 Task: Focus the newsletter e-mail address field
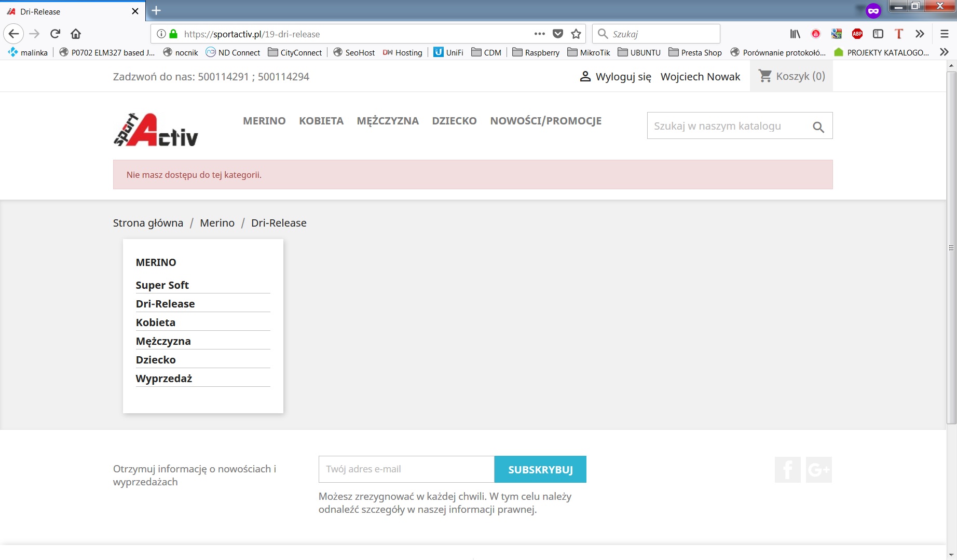pyautogui.click(x=406, y=469)
